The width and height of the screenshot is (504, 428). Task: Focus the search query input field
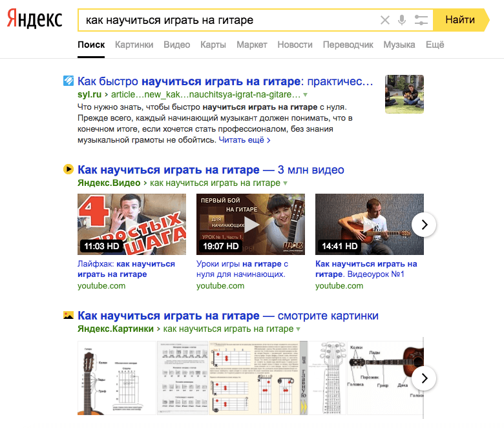(226, 20)
